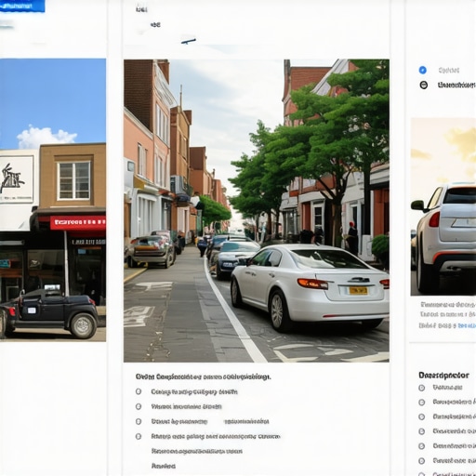The height and width of the screenshot is (476, 476).
Task: Select the second radio option below center photo
Action: point(139,406)
